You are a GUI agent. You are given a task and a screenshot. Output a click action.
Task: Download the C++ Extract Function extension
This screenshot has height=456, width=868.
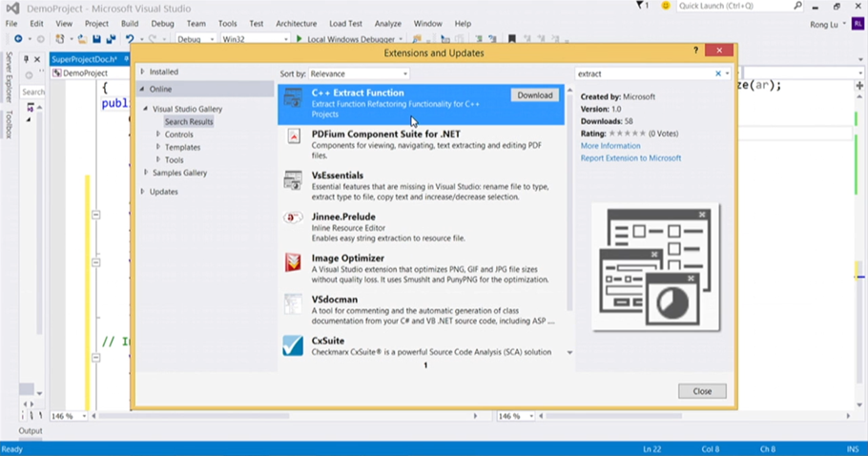tap(535, 95)
